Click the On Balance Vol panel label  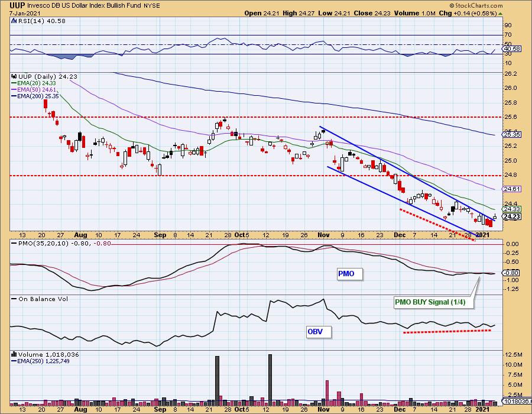point(43,299)
